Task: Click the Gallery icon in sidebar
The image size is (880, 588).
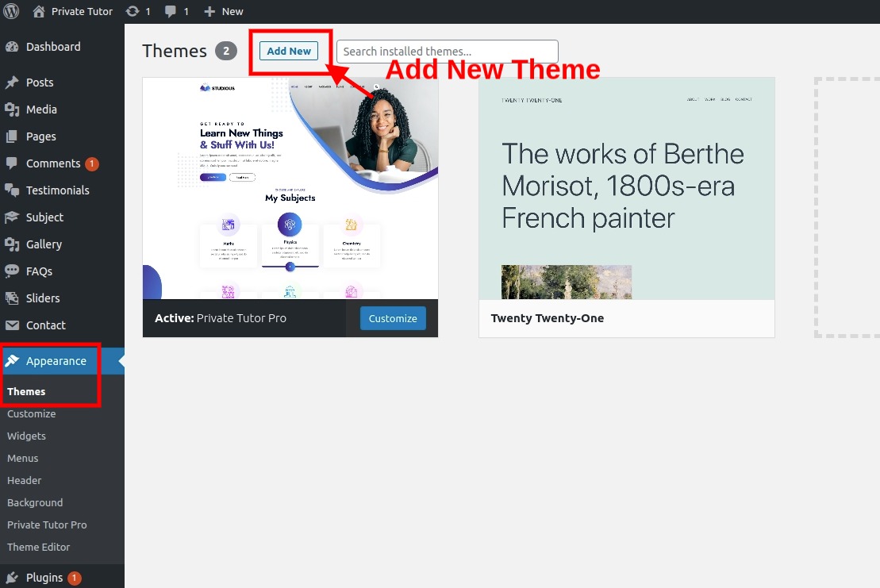Action: pyautogui.click(x=12, y=244)
